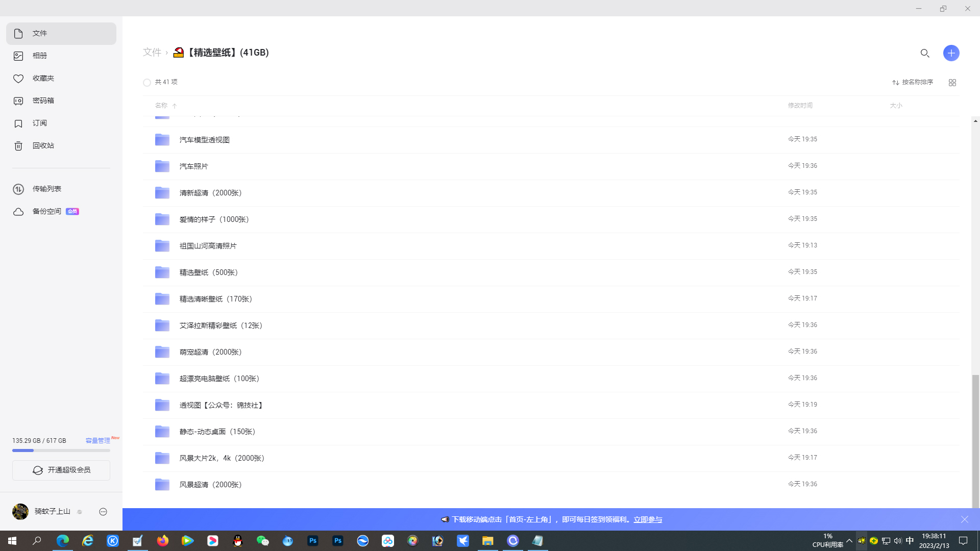Viewport: 980px width, 551px height.
Task: Navigate back to 文件 in breadcrumb
Action: [152, 53]
